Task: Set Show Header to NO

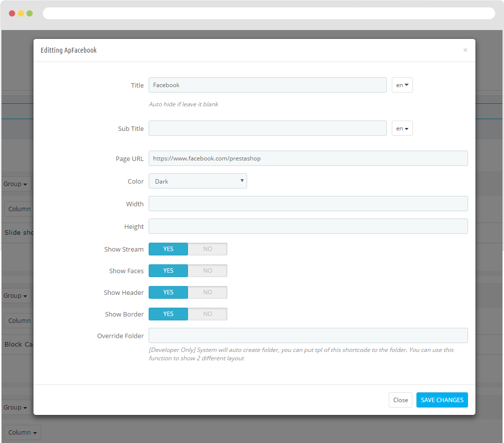Action: pyautogui.click(x=208, y=292)
